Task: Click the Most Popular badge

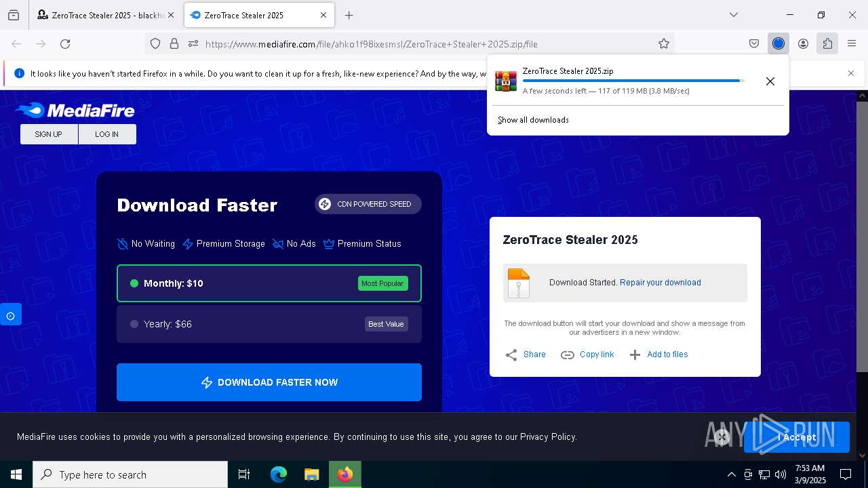Action: tap(383, 283)
